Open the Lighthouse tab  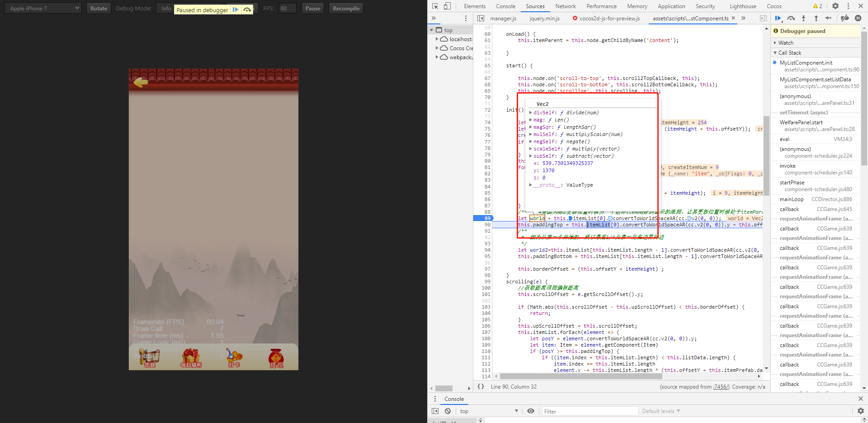coord(743,6)
